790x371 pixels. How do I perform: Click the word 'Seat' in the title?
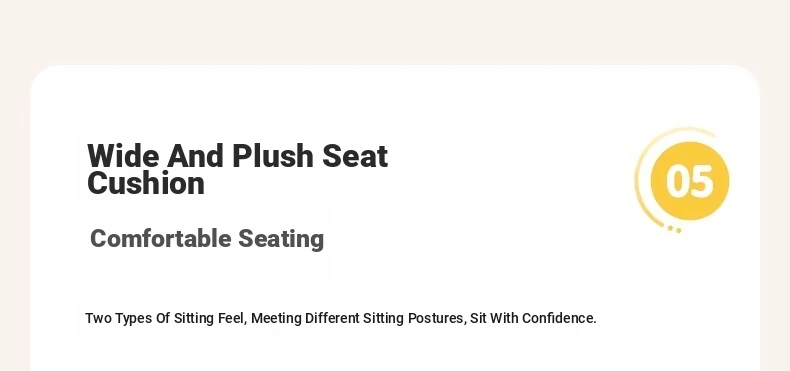(355, 156)
